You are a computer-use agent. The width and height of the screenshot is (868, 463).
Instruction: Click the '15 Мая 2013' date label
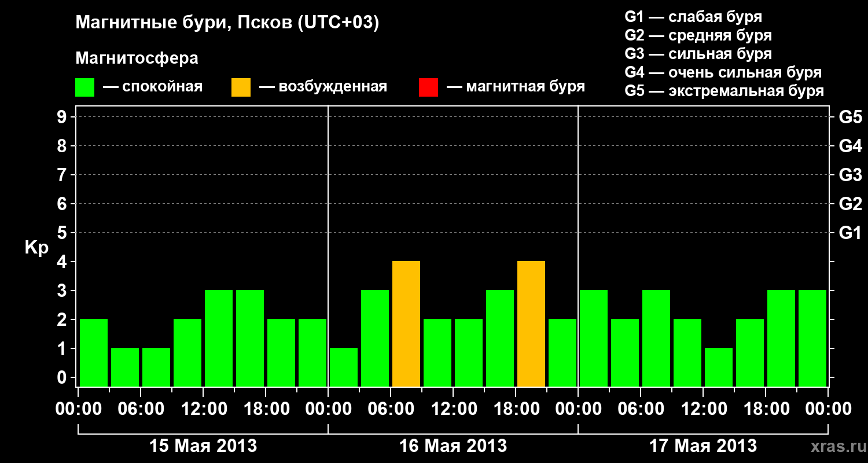pos(203,446)
